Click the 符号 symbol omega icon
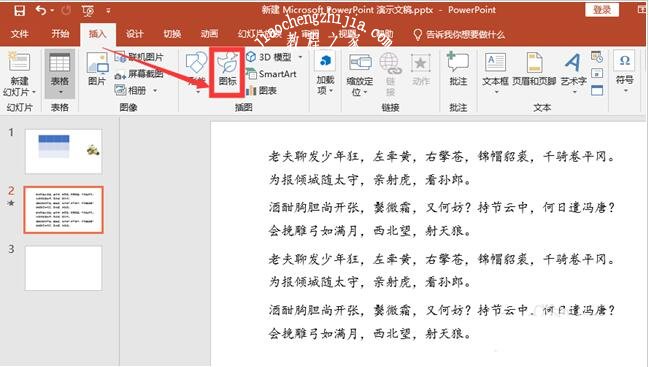Viewport: 649px width, 367px height. click(624, 61)
